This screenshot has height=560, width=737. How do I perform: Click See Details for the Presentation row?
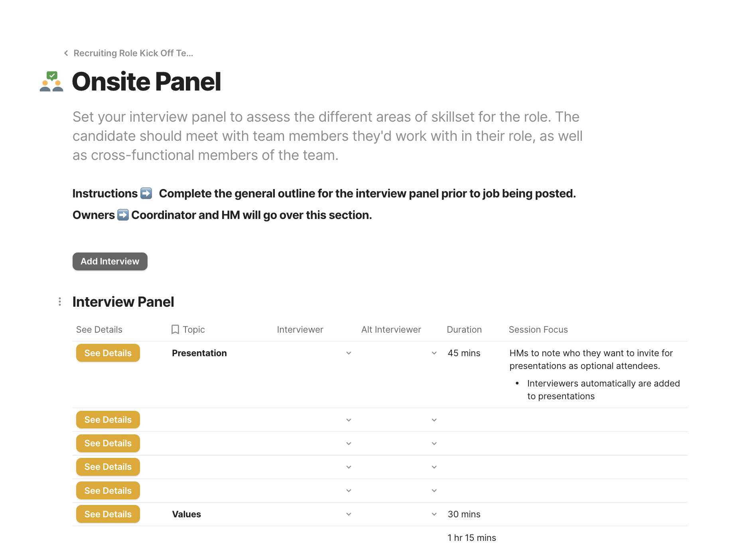tap(108, 353)
